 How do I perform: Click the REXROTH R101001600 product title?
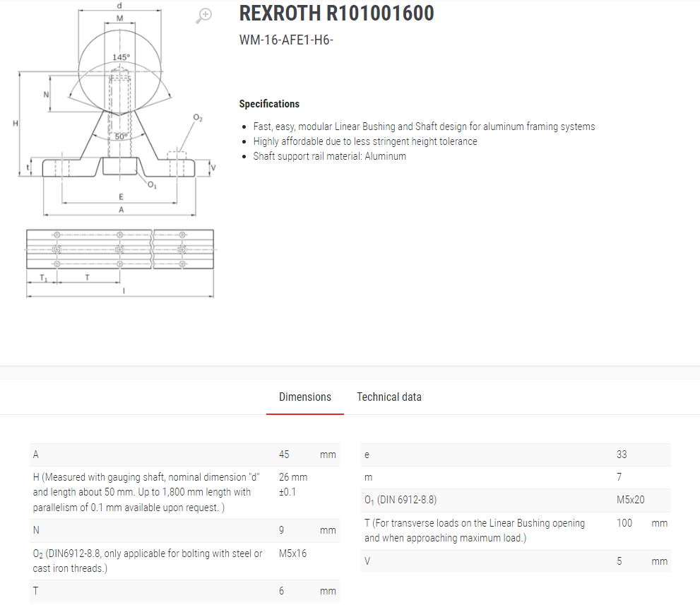(x=336, y=13)
